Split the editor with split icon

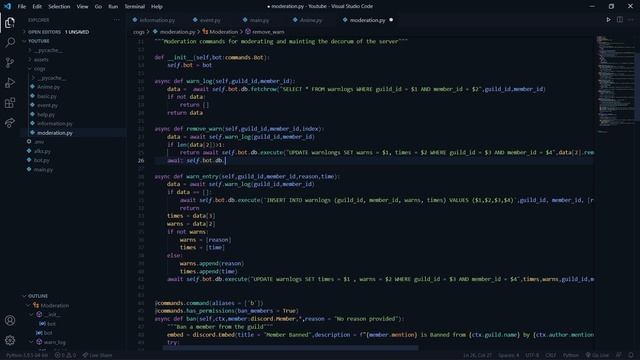click(x=620, y=20)
